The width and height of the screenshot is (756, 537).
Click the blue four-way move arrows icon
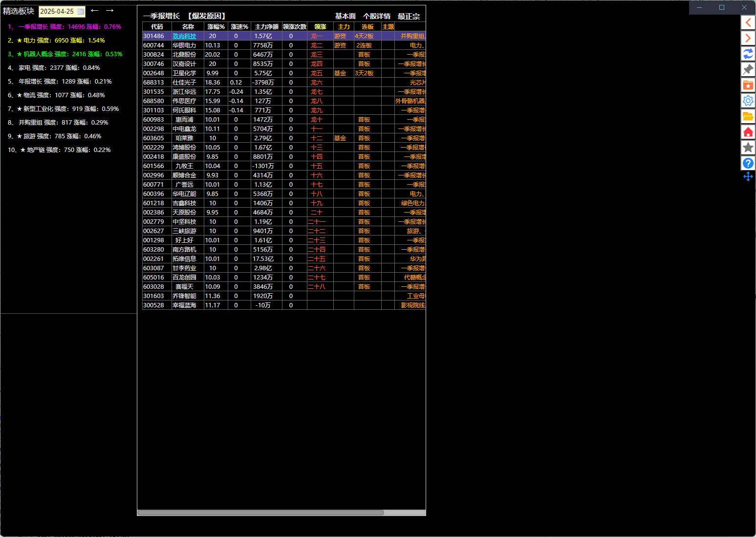[x=748, y=176]
